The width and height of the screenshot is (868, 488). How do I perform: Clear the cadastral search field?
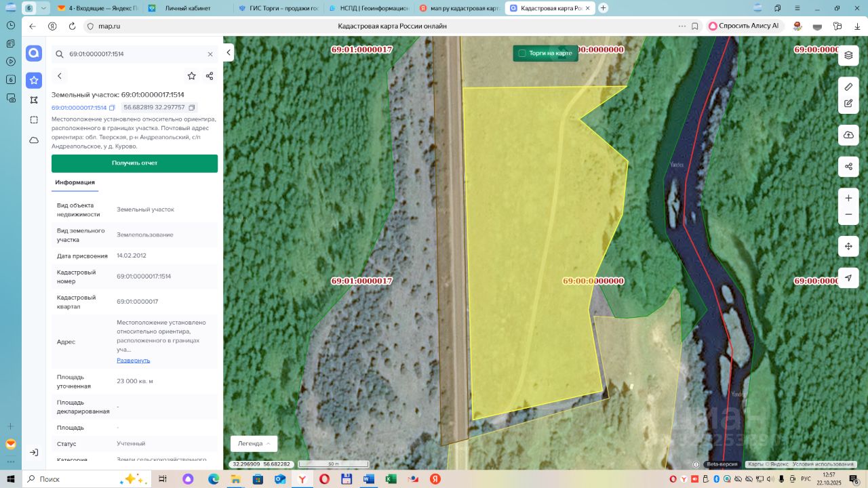[210, 54]
